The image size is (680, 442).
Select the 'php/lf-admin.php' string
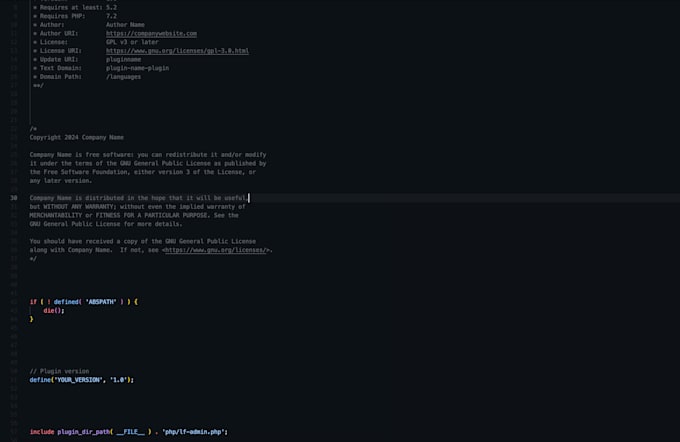193,432
